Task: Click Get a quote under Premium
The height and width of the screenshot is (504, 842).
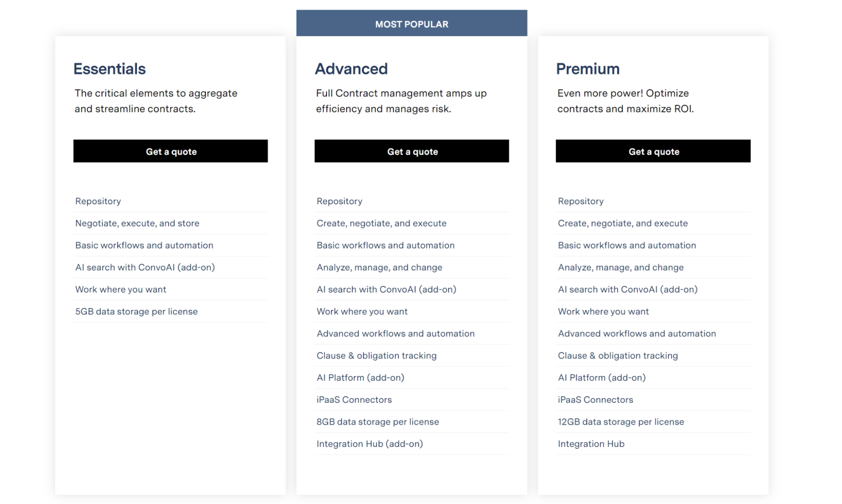Action: 653,151
